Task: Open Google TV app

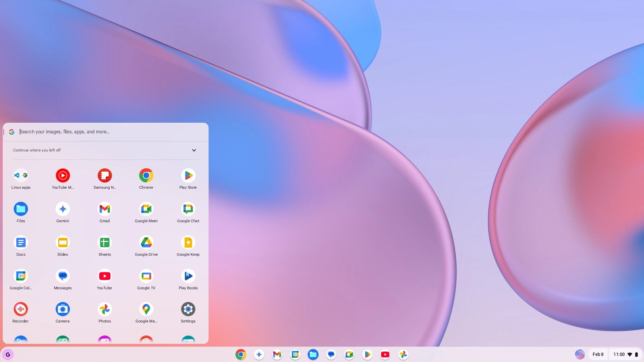Action: coord(146,276)
